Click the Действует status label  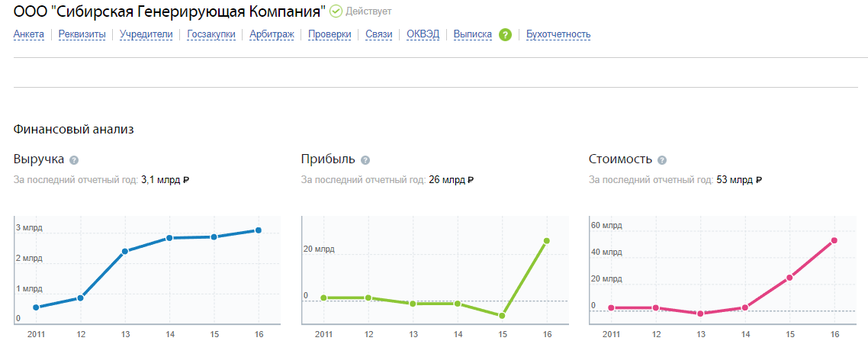(368, 11)
